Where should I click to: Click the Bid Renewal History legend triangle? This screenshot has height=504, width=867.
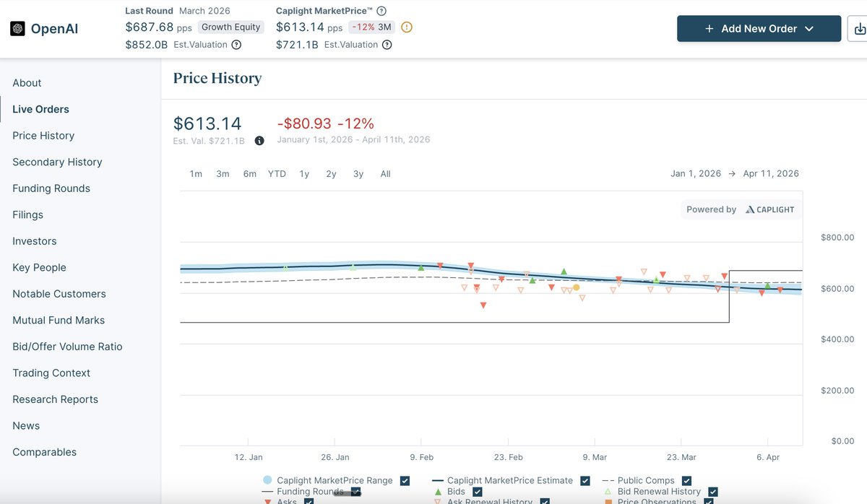(x=608, y=492)
